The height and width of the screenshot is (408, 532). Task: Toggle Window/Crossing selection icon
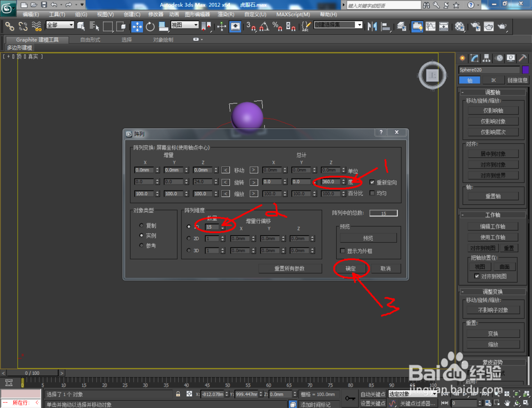coord(121,26)
